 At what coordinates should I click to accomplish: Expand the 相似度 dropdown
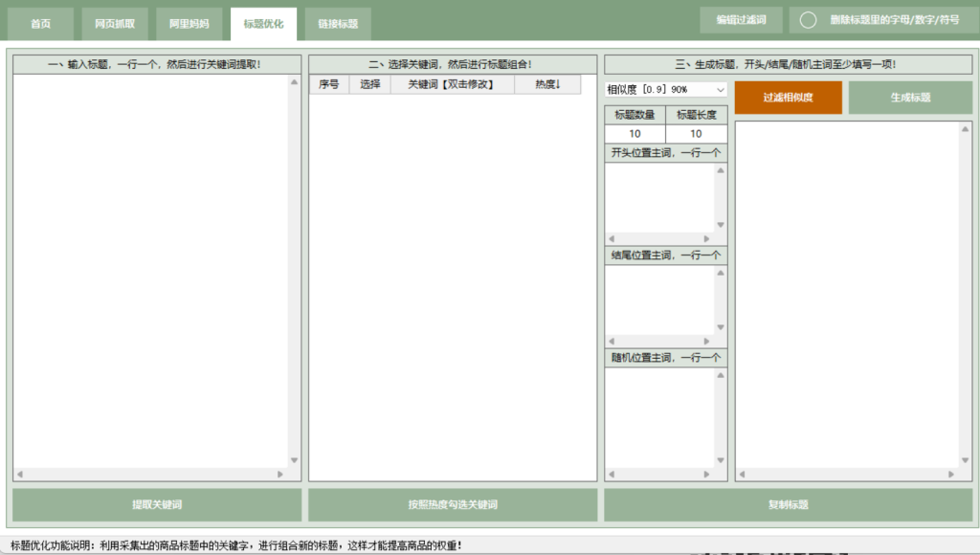pos(666,89)
